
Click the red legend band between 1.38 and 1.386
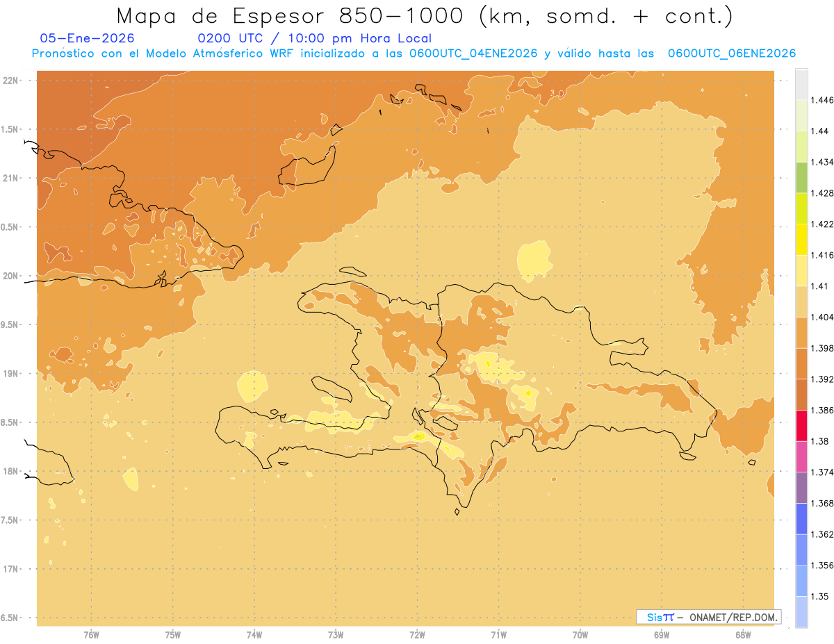(801, 426)
